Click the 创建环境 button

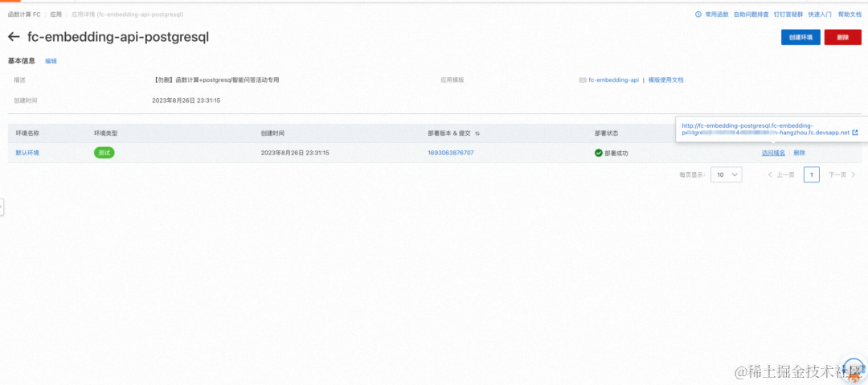coord(800,37)
